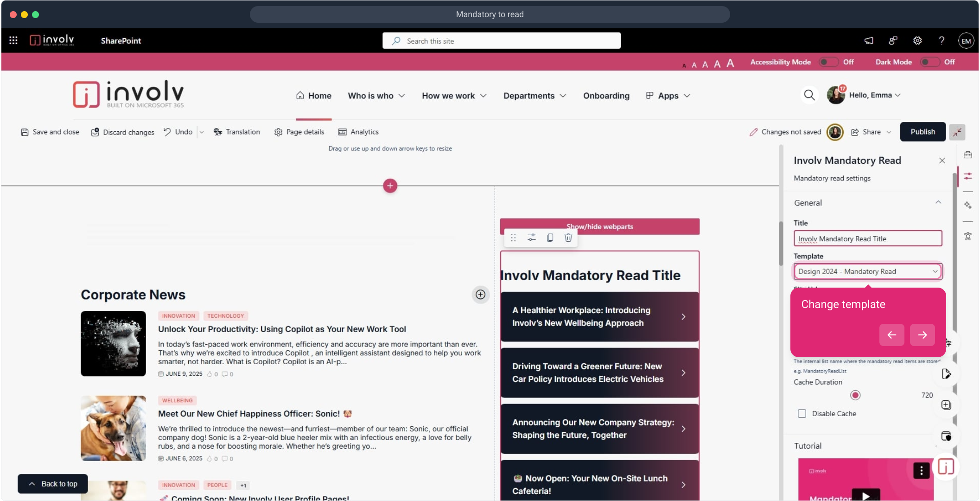Click Discard changes

click(123, 132)
